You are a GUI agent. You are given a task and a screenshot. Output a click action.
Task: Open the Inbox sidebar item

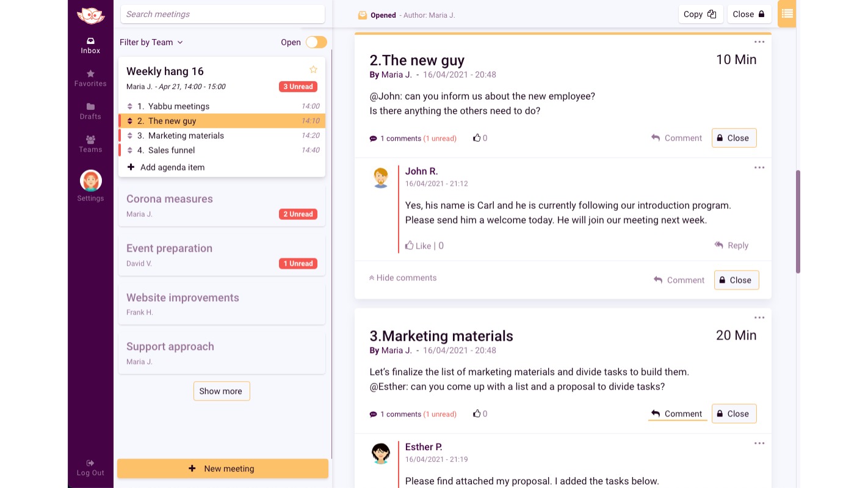click(90, 46)
